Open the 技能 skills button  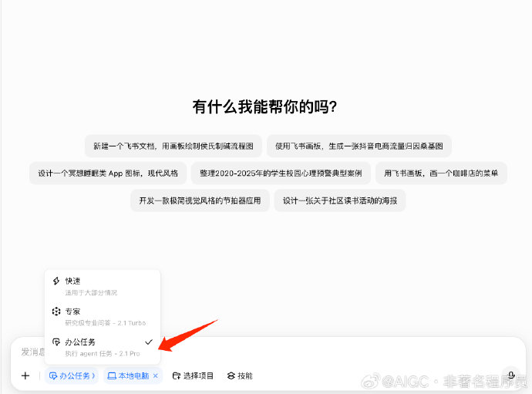click(240, 375)
